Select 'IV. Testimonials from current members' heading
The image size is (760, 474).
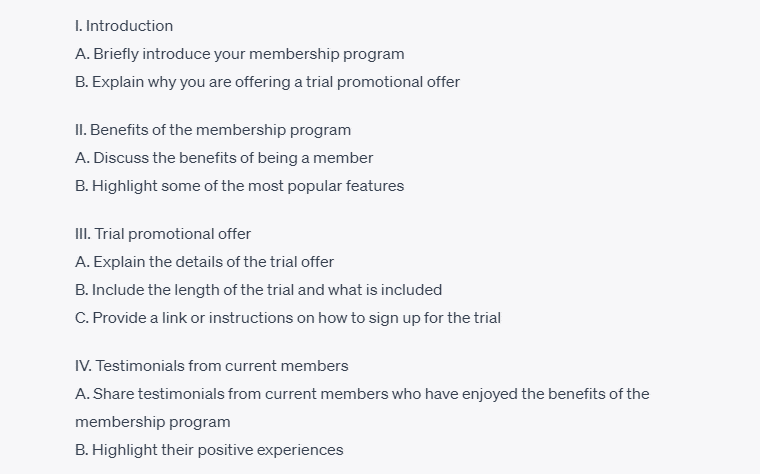tap(212, 366)
